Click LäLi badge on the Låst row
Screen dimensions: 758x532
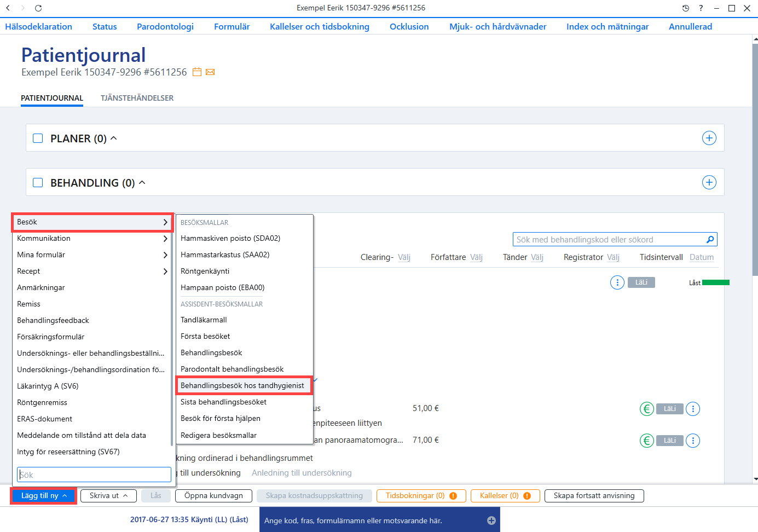point(641,282)
